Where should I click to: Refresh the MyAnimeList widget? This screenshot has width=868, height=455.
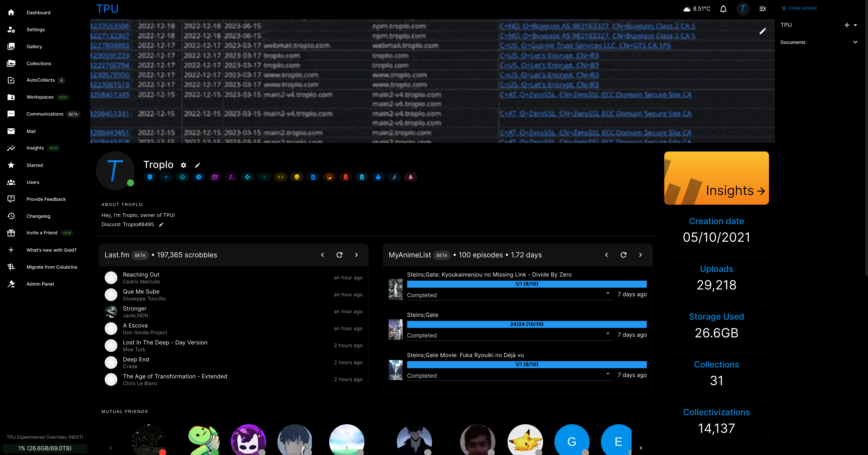pyautogui.click(x=623, y=255)
